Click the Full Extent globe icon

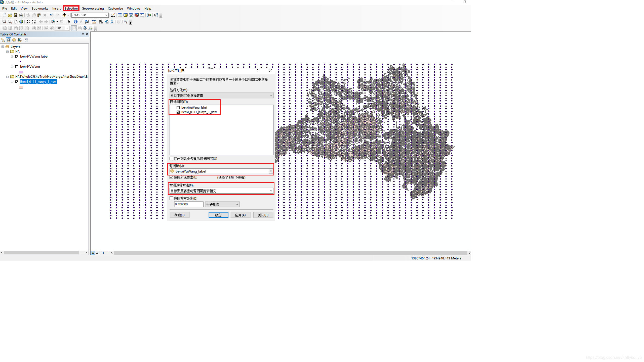point(21,22)
